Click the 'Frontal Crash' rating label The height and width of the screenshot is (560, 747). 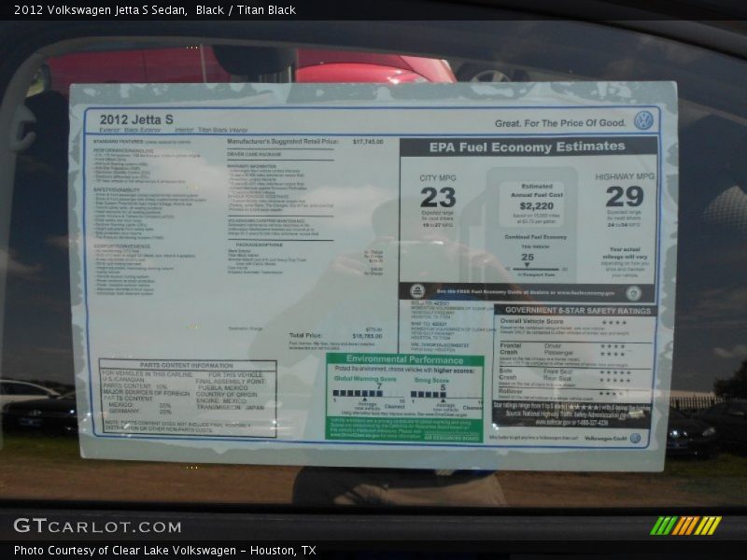[x=510, y=348]
